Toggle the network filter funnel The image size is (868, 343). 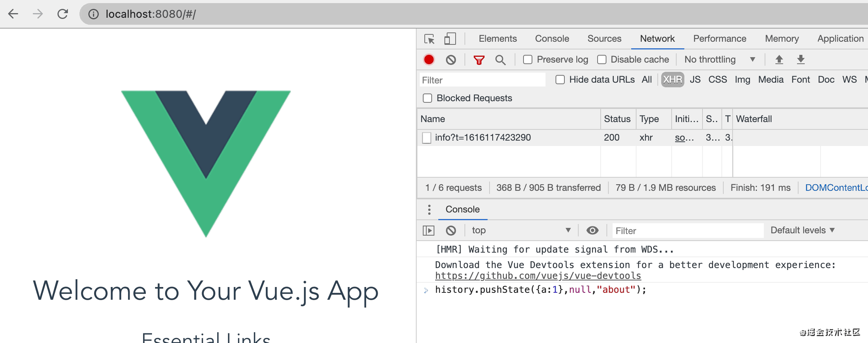(479, 60)
